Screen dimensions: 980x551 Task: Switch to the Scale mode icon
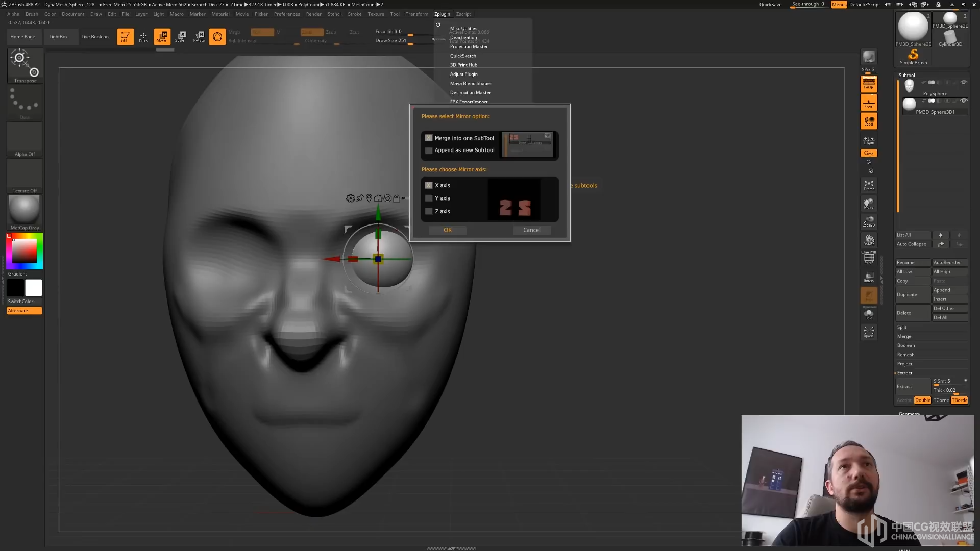click(x=181, y=36)
